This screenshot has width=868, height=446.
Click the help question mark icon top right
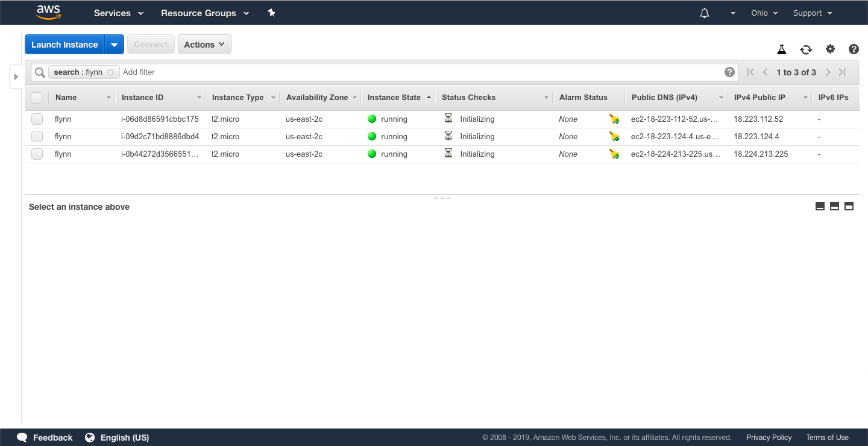click(854, 49)
